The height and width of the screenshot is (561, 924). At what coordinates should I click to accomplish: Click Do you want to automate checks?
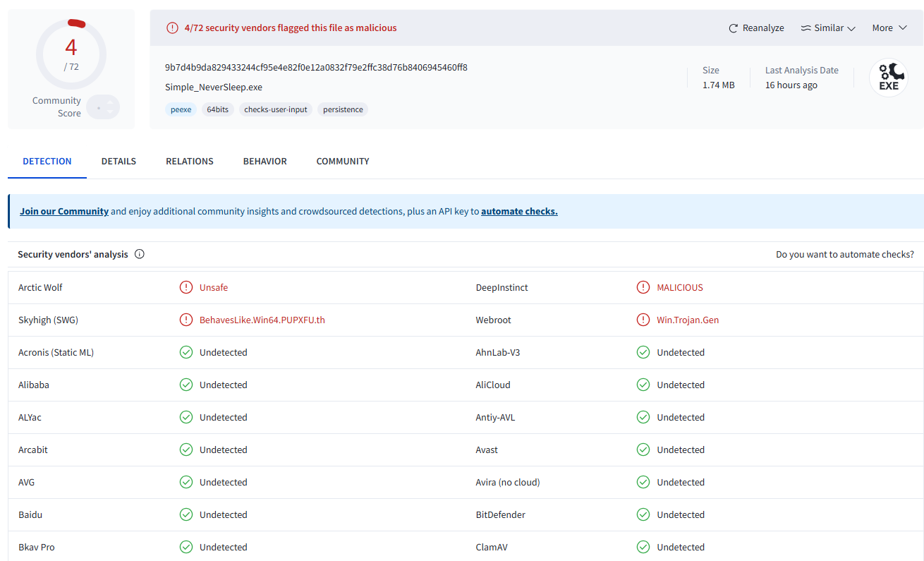(x=845, y=254)
